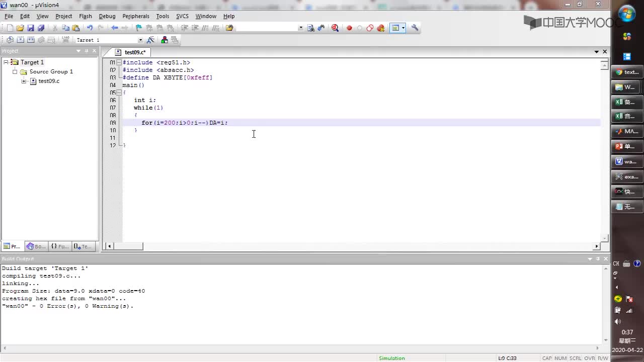
Task: Create a new file via toolbar
Action: pos(10,28)
